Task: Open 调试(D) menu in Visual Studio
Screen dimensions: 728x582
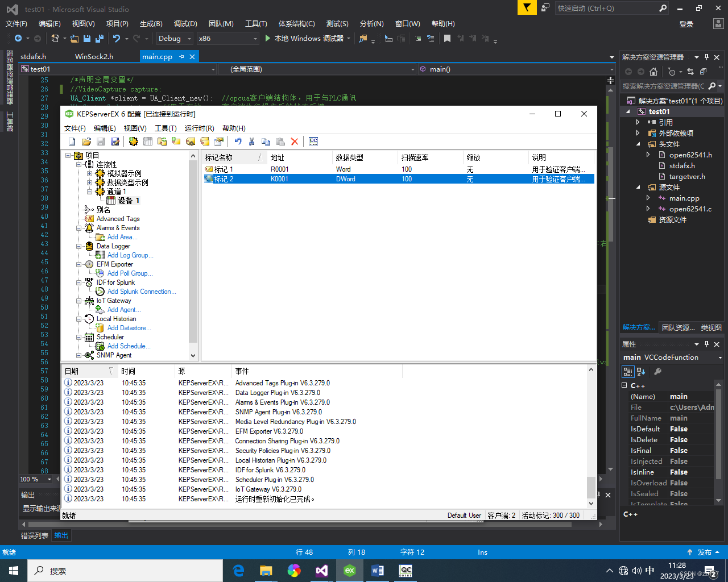Action: [185, 23]
